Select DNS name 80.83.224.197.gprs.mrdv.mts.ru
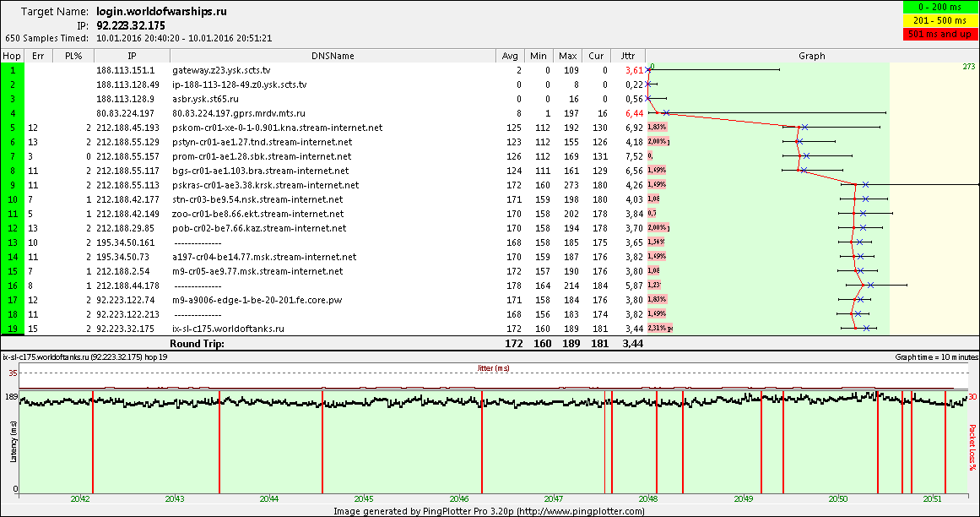This screenshot has width=980, height=517. [x=239, y=113]
